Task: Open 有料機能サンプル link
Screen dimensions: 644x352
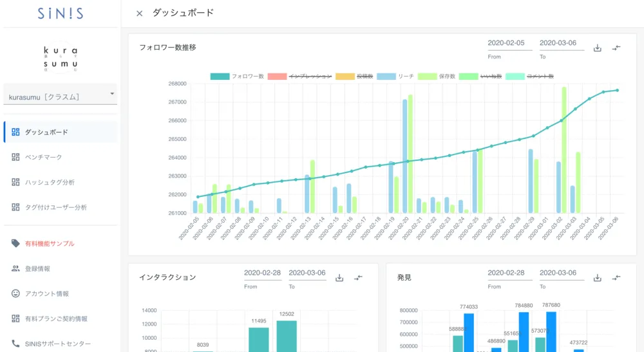Action: [x=50, y=244]
